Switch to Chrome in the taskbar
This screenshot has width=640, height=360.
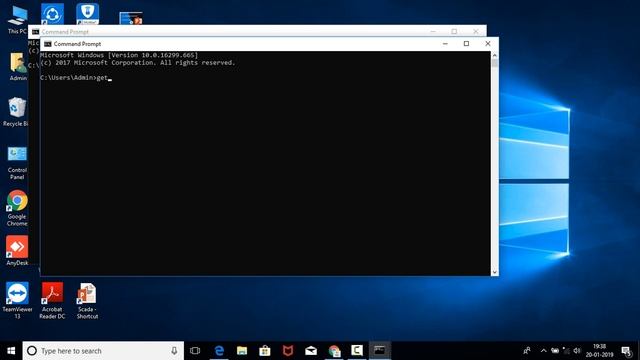(334, 351)
